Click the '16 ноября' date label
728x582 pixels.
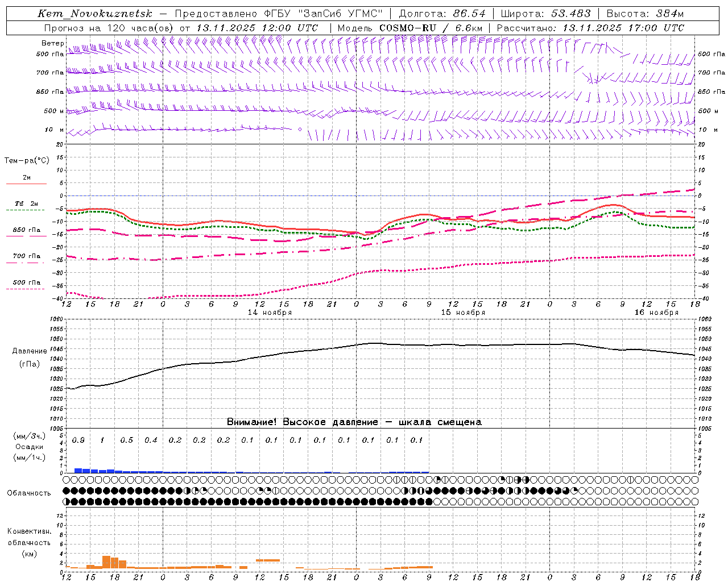[x=656, y=313]
